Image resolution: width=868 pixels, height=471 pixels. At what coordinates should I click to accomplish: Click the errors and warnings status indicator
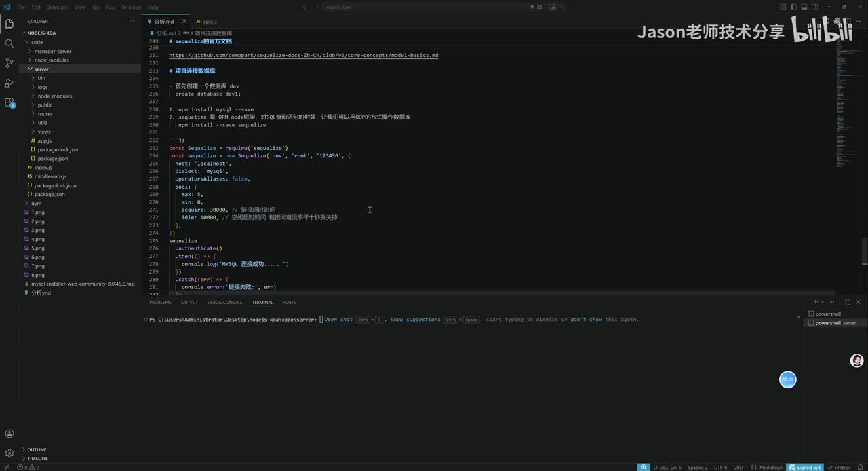[x=28, y=467]
